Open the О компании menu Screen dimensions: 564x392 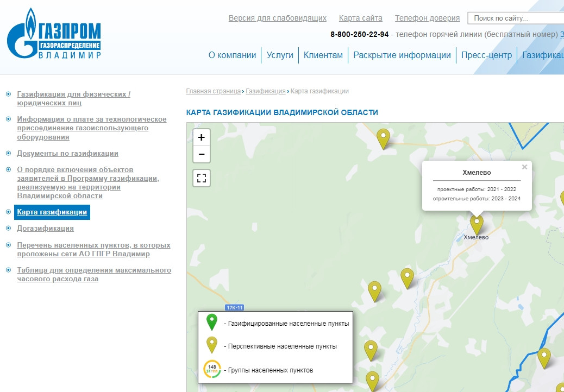tap(232, 55)
